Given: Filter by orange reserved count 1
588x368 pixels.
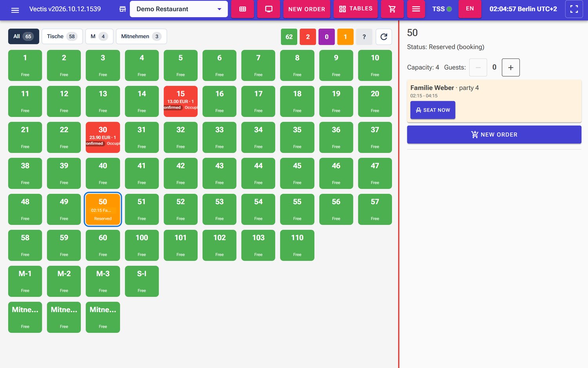Looking at the screenshot, I should coord(345,37).
